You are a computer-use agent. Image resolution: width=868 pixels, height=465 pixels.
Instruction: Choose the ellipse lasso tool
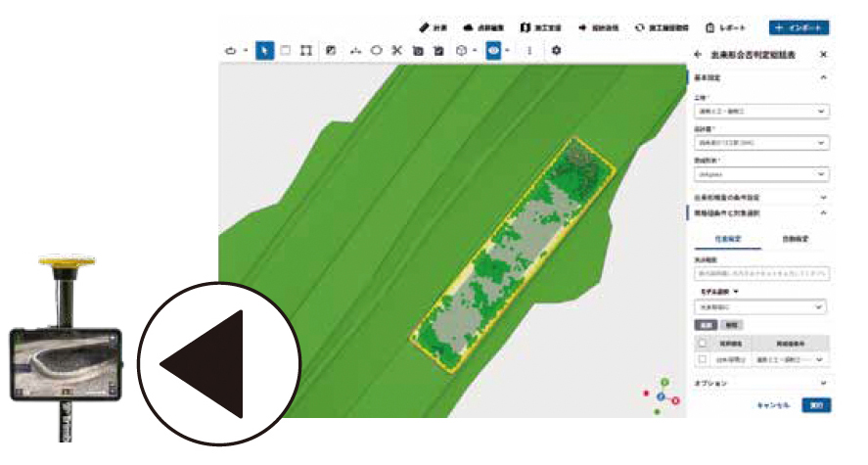point(376,50)
